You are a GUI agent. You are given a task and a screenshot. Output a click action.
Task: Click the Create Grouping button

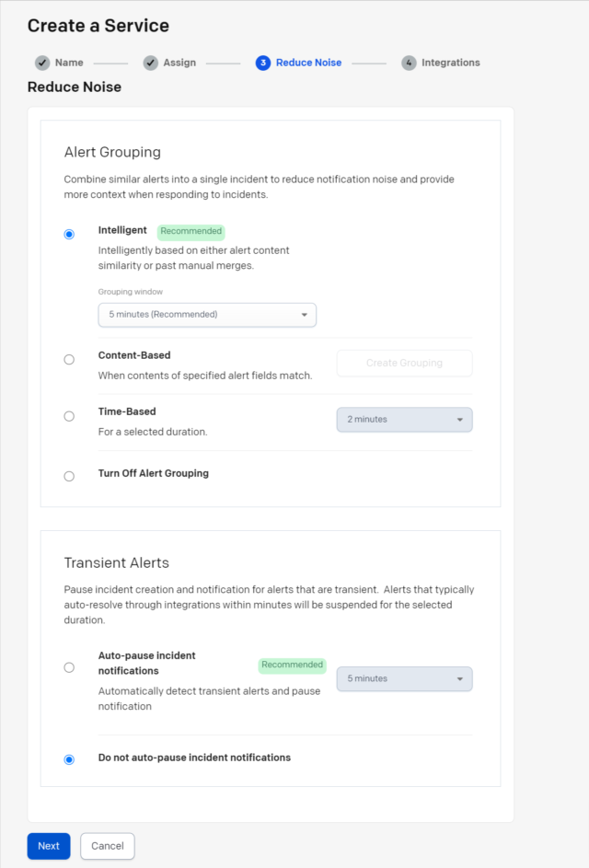[404, 363]
